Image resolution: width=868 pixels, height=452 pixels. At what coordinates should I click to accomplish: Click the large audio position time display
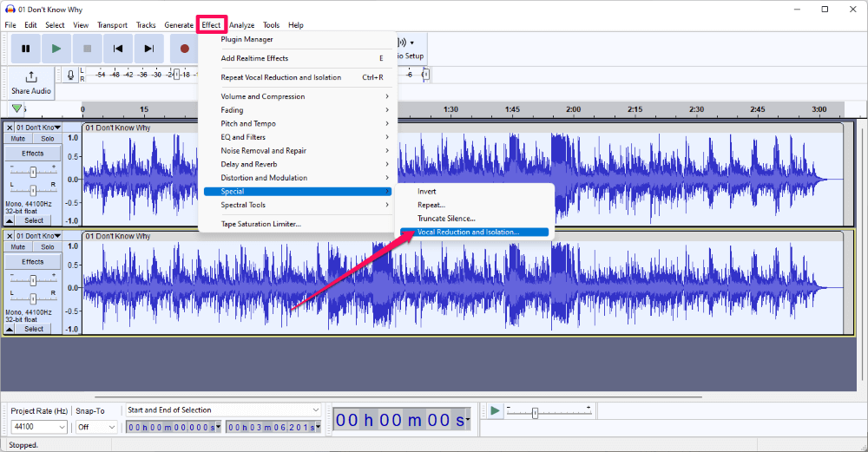click(402, 421)
